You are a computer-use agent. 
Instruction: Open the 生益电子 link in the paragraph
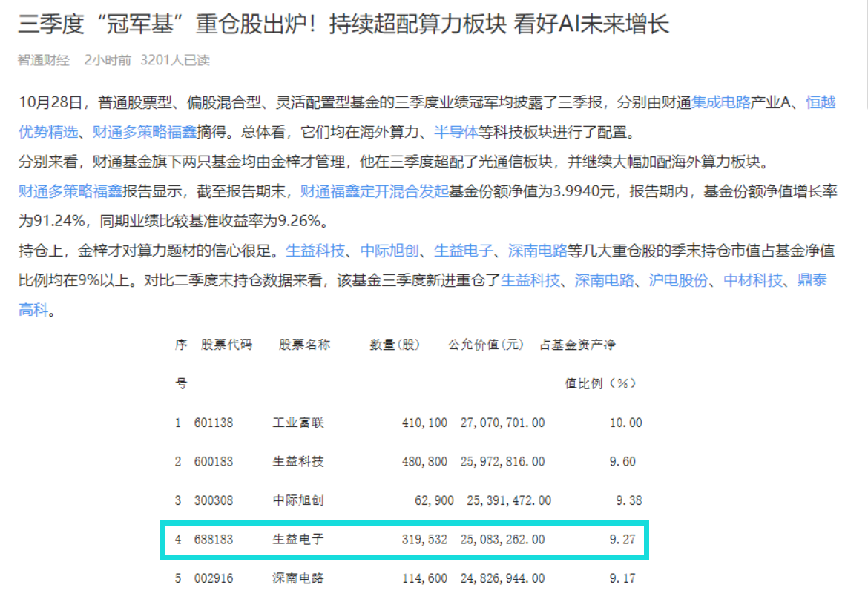click(x=464, y=251)
